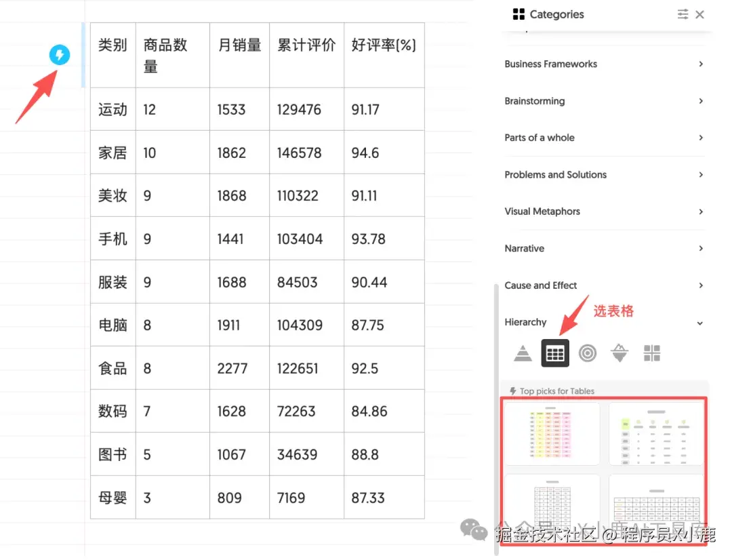Image resolution: width=732 pixels, height=560 pixels.
Task: Click the '2277' monthly sales cell
Action: click(239, 368)
